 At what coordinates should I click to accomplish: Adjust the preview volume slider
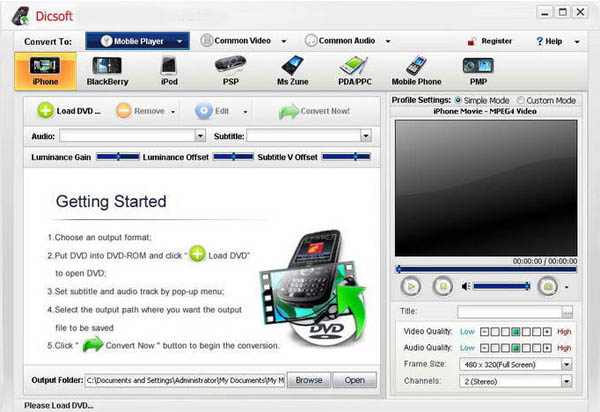pyautogui.click(x=498, y=286)
